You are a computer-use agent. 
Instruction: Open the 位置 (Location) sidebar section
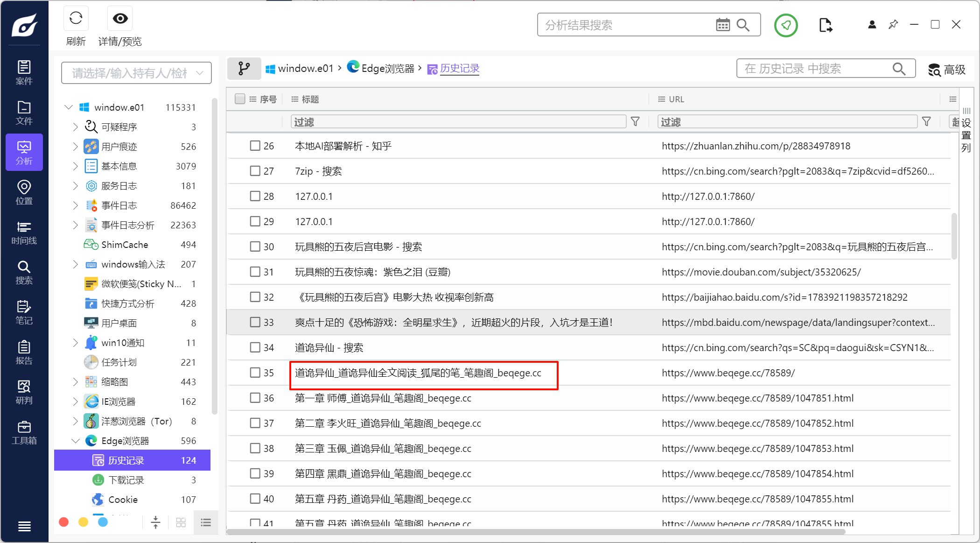pyautogui.click(x=24, y=193)
